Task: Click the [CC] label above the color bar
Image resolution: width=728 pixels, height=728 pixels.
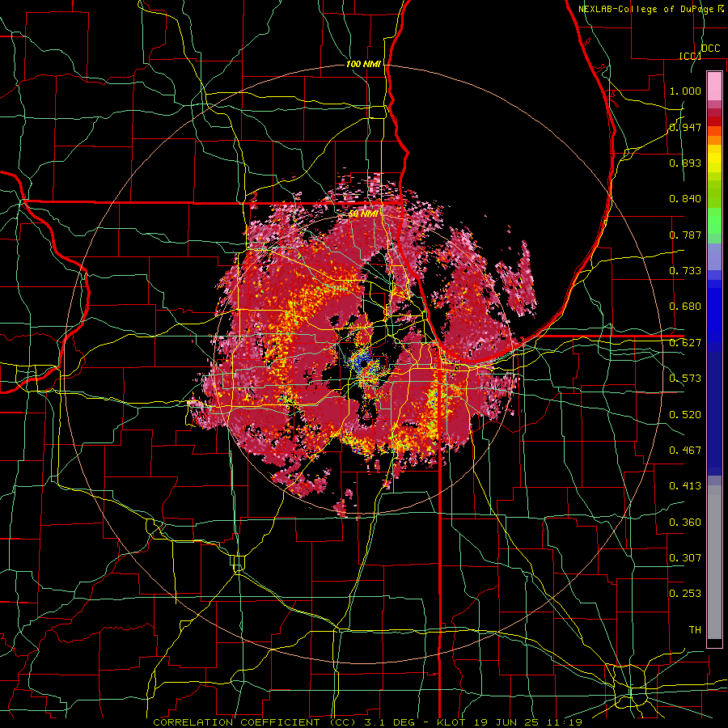Action: [690, 56]
